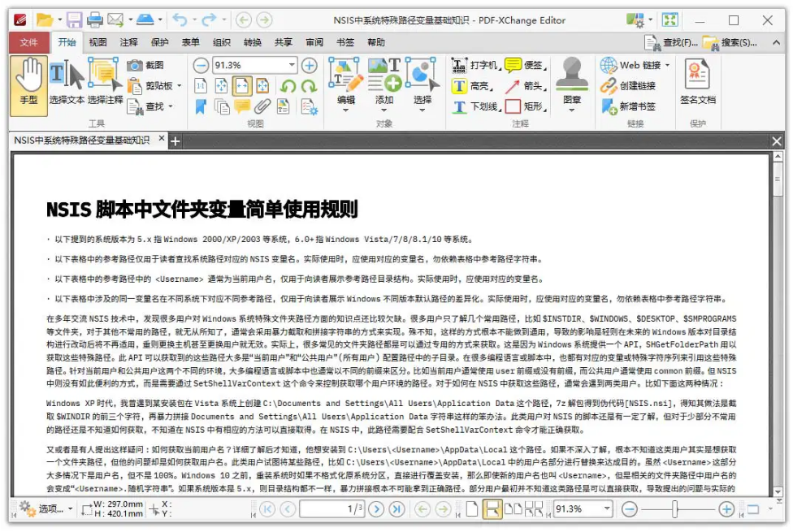Click the Snapshot (截图) tool
Screen dimensions: 793x532
tap(145, 65)
